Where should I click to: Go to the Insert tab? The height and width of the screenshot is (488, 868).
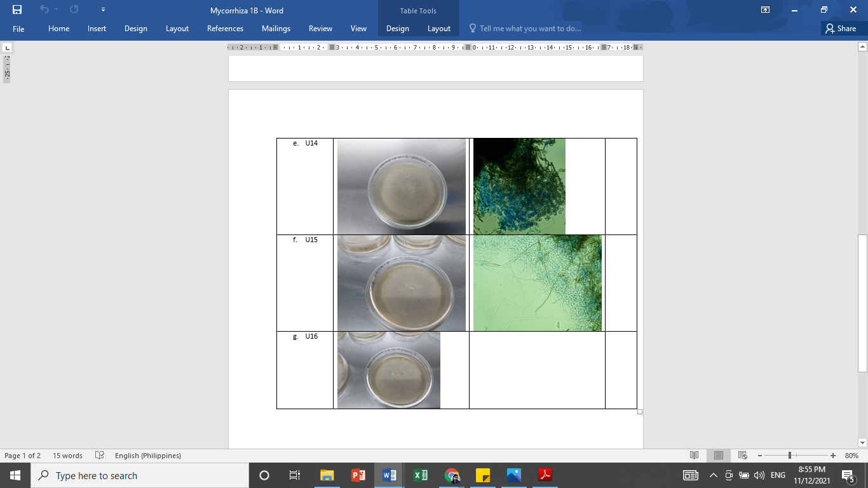pos(97,29)
